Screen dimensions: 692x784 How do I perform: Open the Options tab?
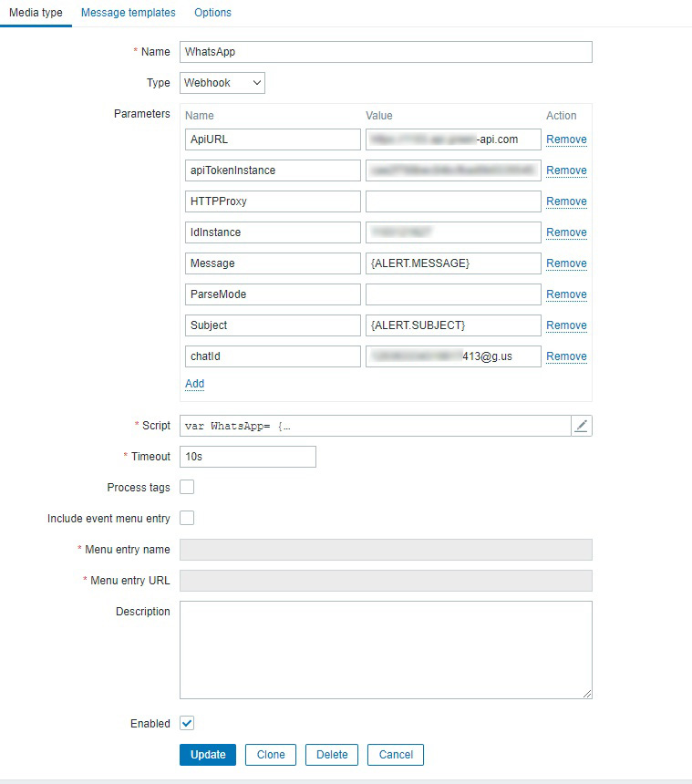212,12
